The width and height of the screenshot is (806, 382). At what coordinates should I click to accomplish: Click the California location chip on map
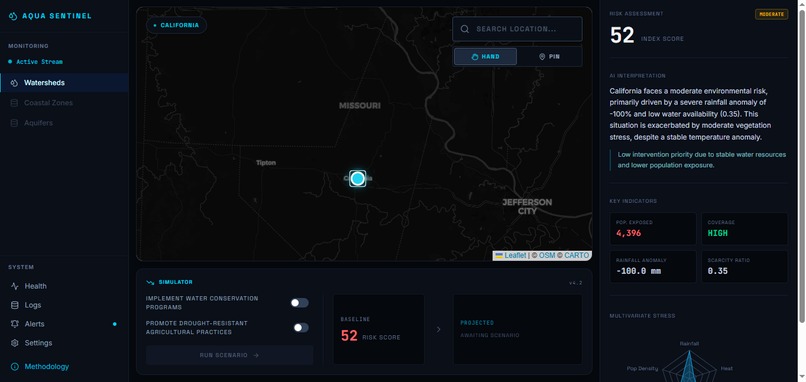(x=176, y=25)
